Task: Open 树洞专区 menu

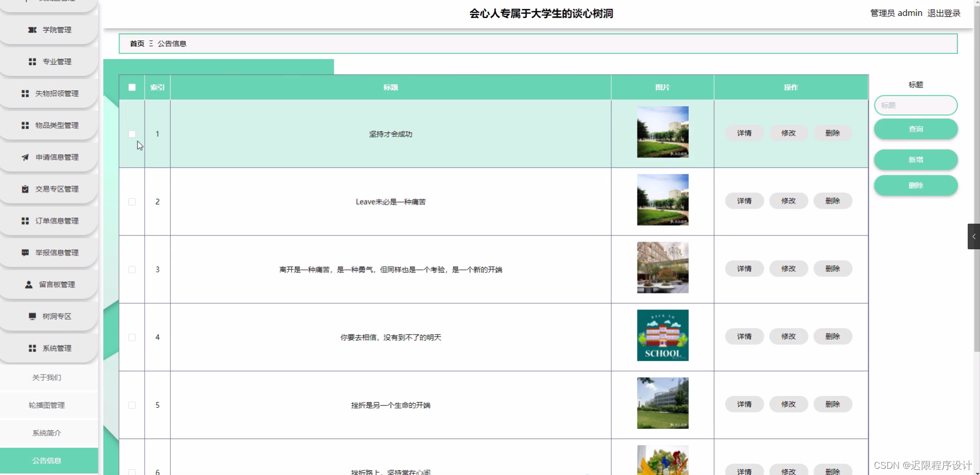Action: pyautogui.click(x=49, y=316)
